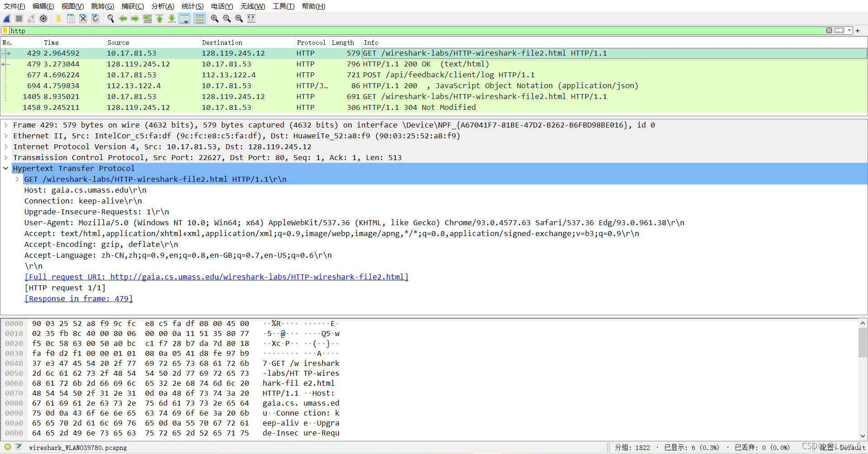868x454 pixels.
Task: Go to first packet with green up arrow icon
Action: pos(160,19)
